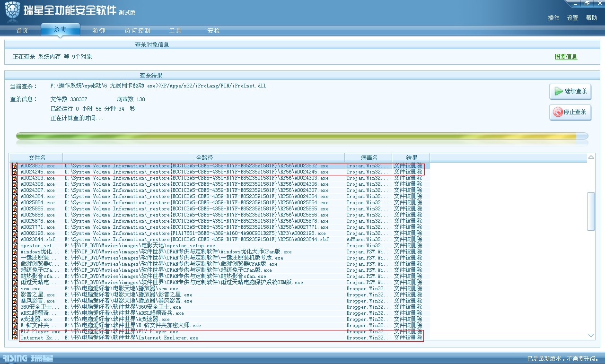The height and width of the screenshot is (364, 605).
Task: Click path of E-钻文件夹加密大师.exe
Action: [132, 326]
